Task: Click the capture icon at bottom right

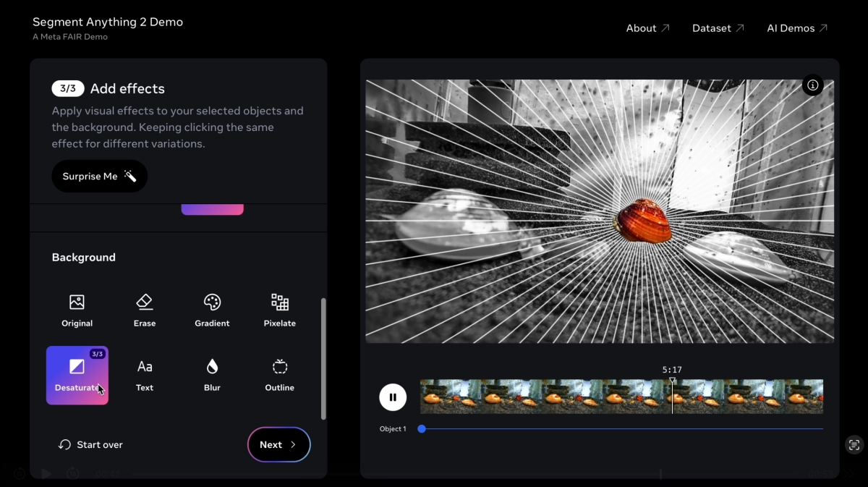Action: click(854, 445)
